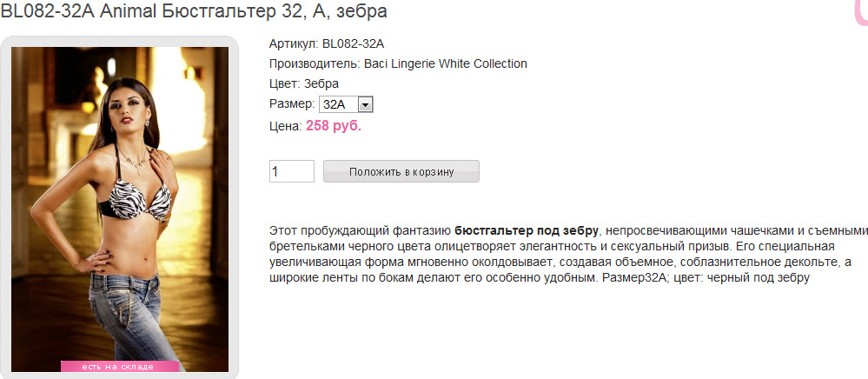
Task: Click the Положить в корзину button
Action: 401,171
